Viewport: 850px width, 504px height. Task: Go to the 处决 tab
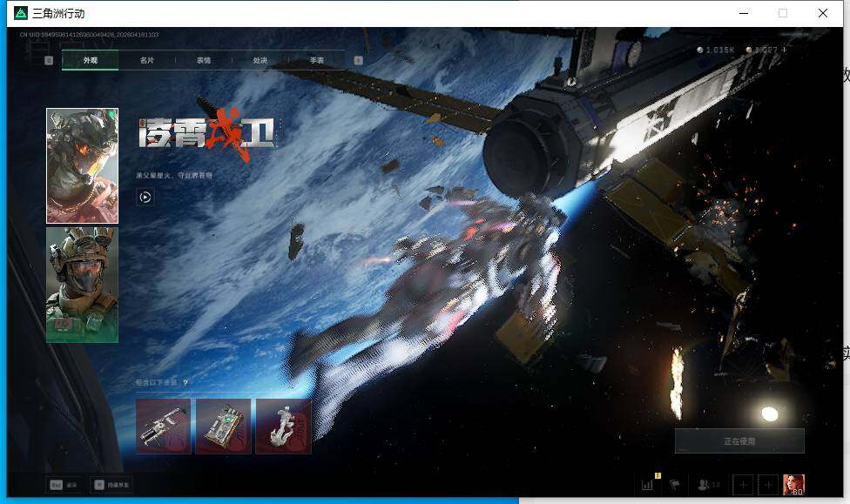[x=260, y=60]
